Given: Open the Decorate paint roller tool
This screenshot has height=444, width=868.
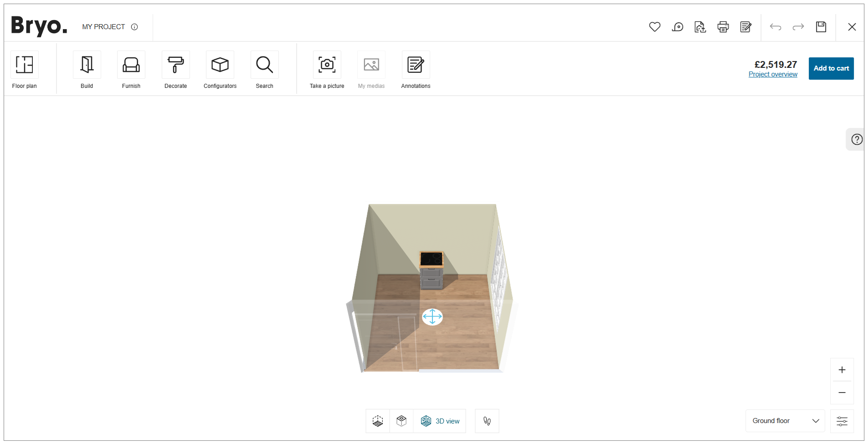Looking at the screenshot, I should pos(175,69).
